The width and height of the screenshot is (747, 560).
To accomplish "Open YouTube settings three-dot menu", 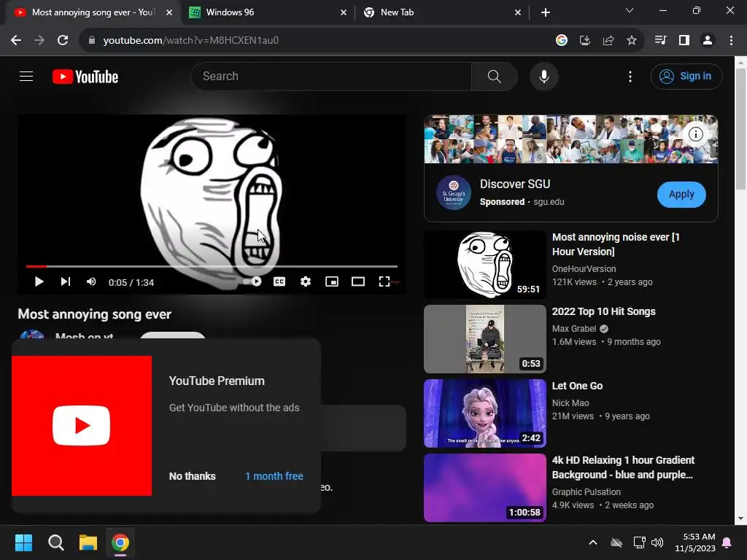I will [630, 77].
